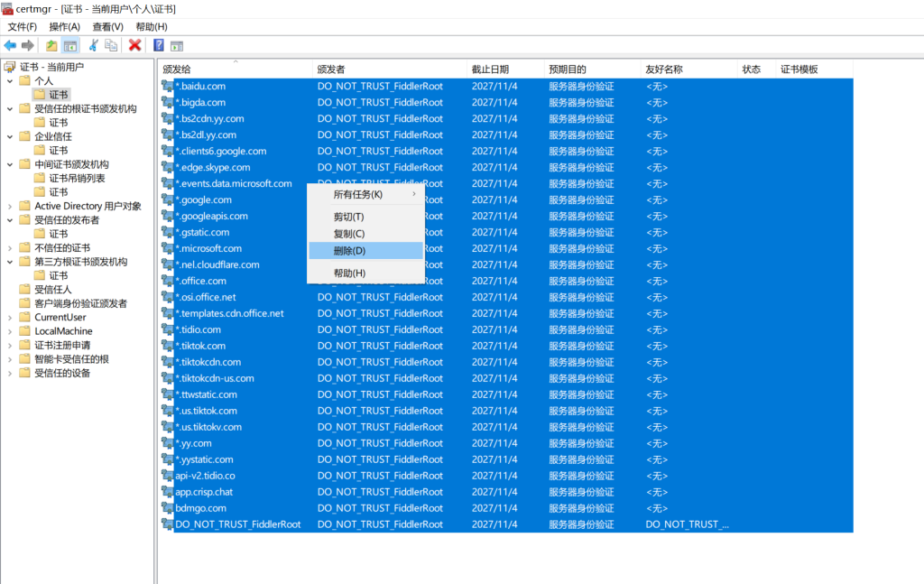
Task: Sort by the 预期目的 column header
Action: click(x=593, y=69)
